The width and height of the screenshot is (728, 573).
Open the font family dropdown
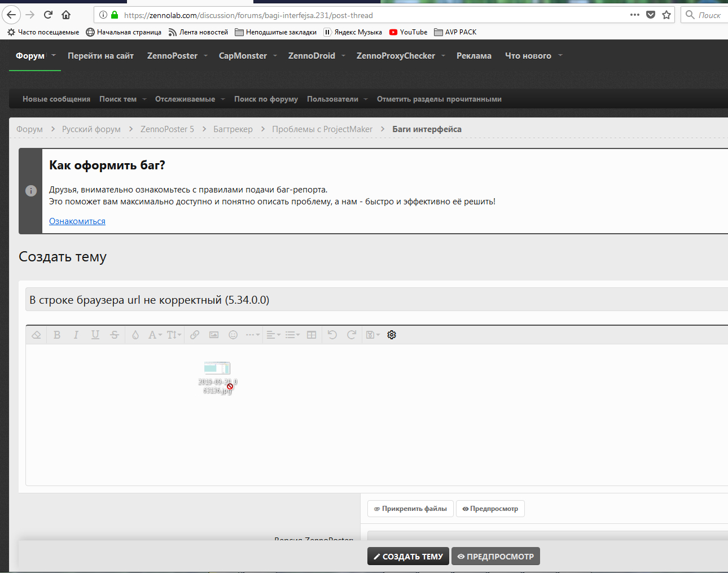tap(155, 335)
